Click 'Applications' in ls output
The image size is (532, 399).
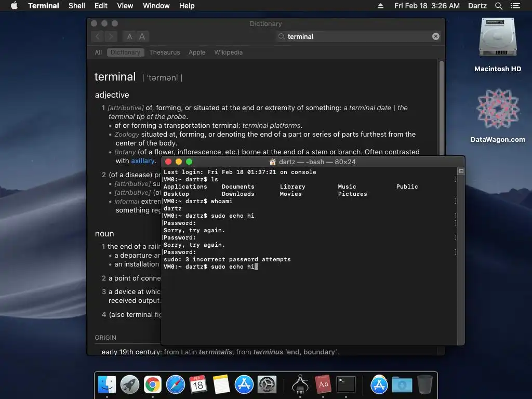pos(185,187)
